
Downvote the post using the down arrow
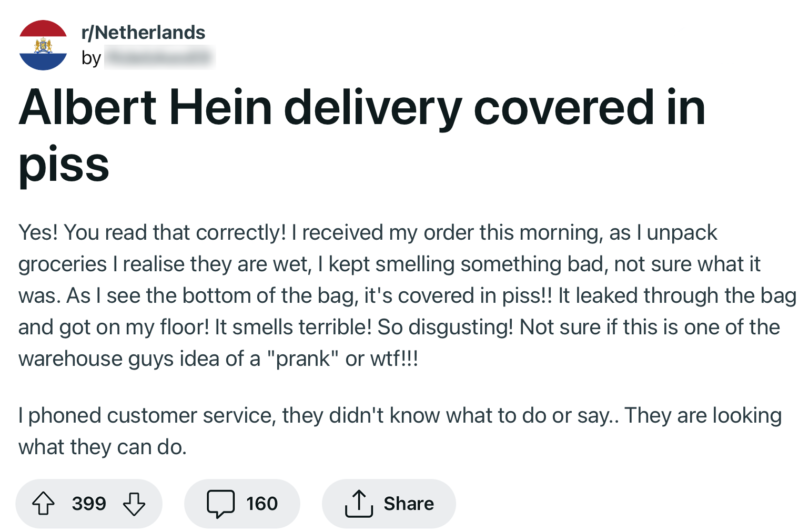click(x=134, y=503)
